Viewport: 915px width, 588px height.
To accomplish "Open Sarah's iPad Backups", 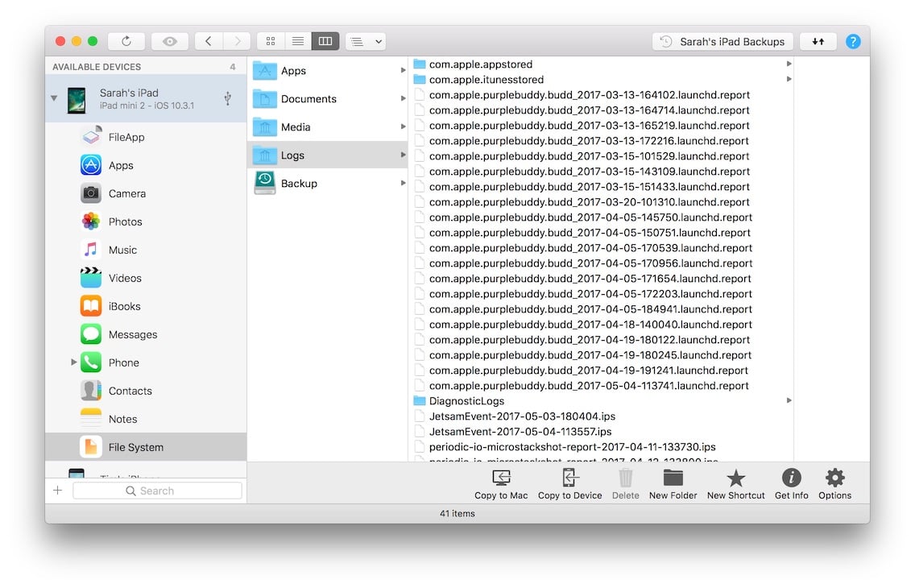I will (x=722, y=41).
